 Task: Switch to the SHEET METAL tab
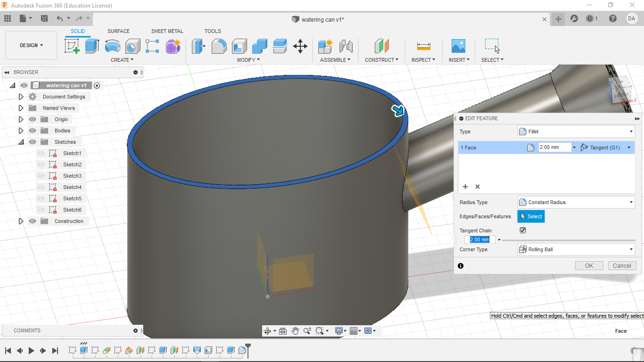click(x=167, y=31)
